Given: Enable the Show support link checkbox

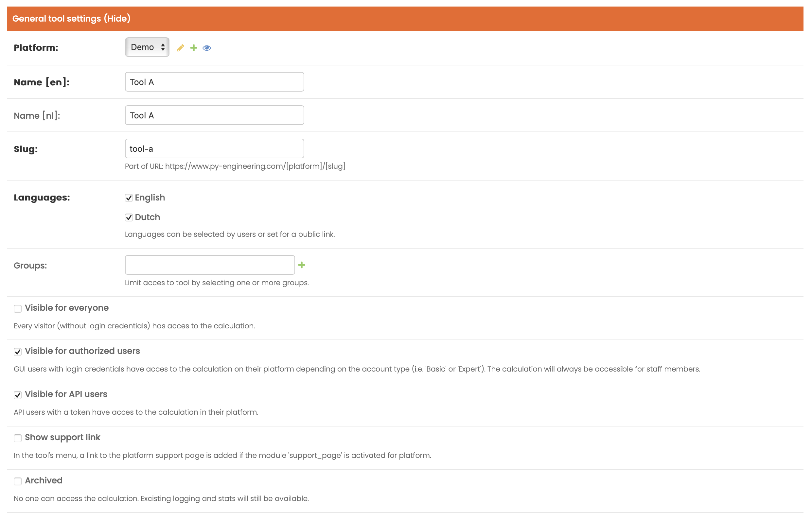Looking at the screenshot, I should pyautogui.click(x=18, y=438).
